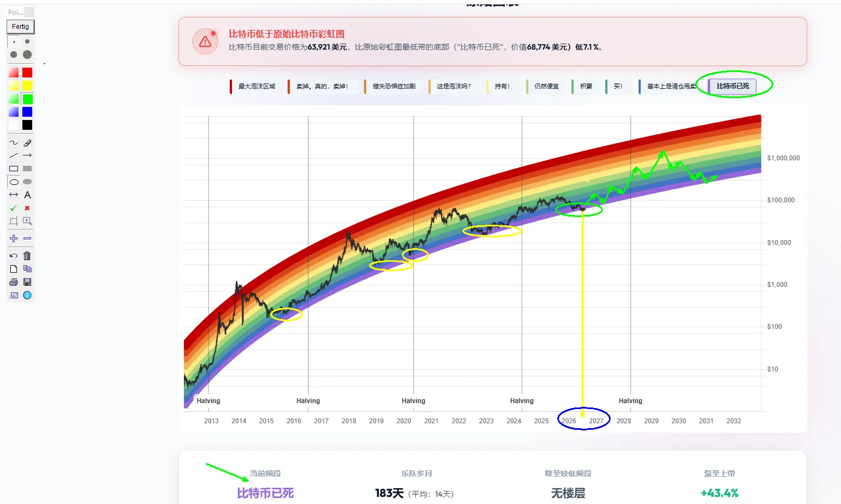Viewport: 841px width, 504px height.
Task: Pick the solid red color swatch
Action: click(27, 73)
